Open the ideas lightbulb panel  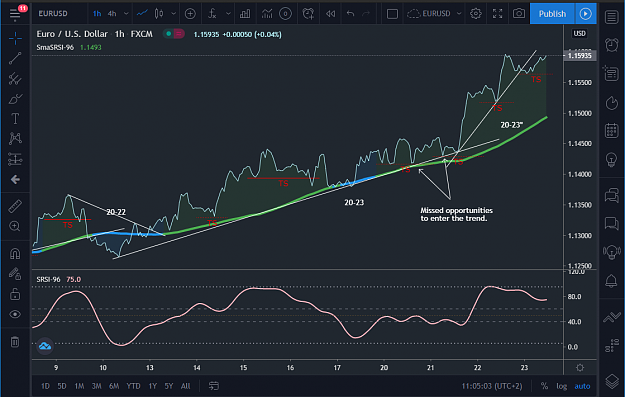pos(611,159)
